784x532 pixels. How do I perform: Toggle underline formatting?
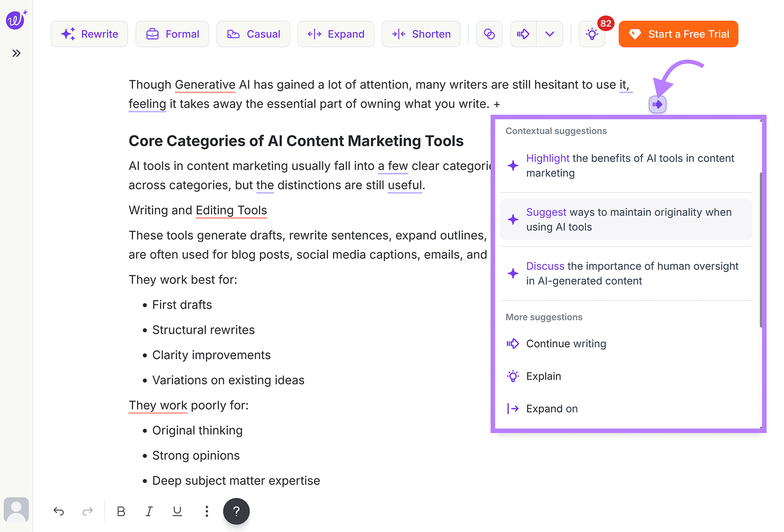pyautogui.click(x=177, y=511)
